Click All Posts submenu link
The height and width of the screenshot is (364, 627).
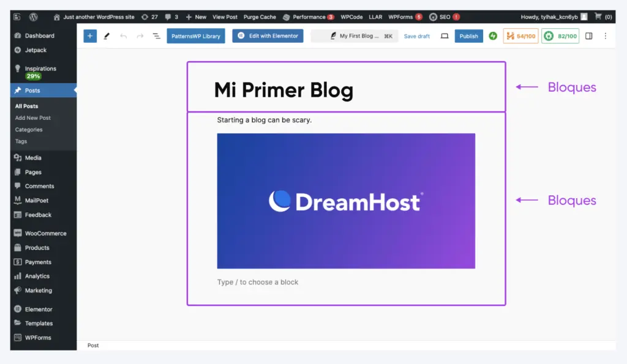click(x=26, y=106)
